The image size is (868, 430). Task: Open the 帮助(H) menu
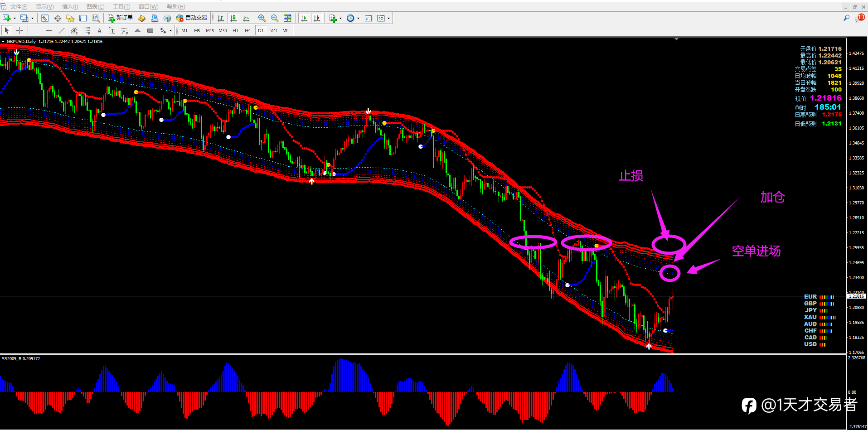pos(176,7)
